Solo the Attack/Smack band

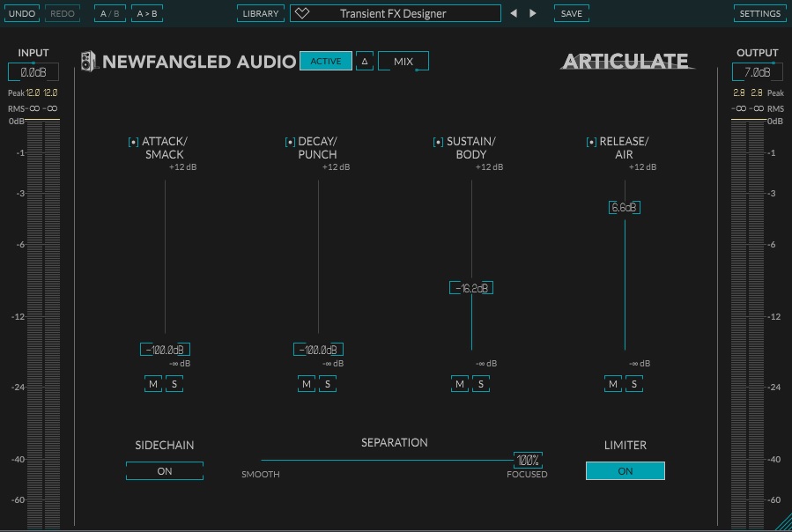[x=174, y=384]
